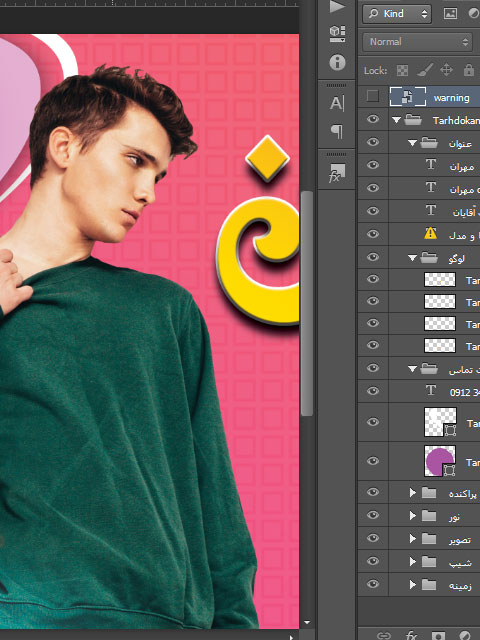Screen dimensions: 480x640
Task: Click the link layers icon at panel bottom
Action: coord(384,635)
